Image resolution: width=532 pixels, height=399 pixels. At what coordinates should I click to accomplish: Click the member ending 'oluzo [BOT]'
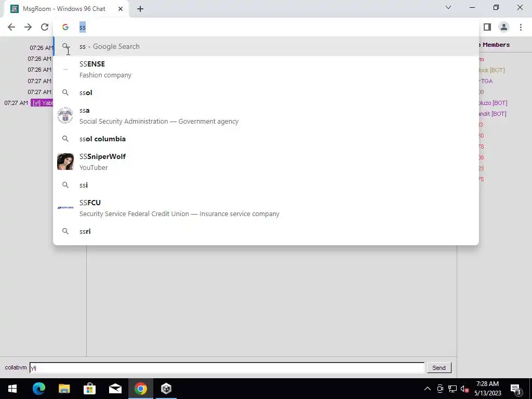point(493,103)
